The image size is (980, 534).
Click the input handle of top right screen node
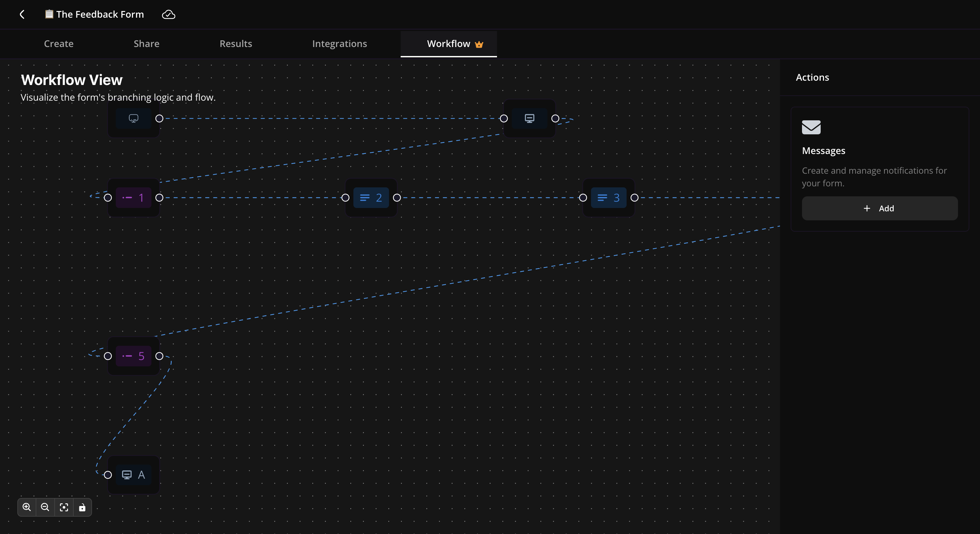pos(504,119)
